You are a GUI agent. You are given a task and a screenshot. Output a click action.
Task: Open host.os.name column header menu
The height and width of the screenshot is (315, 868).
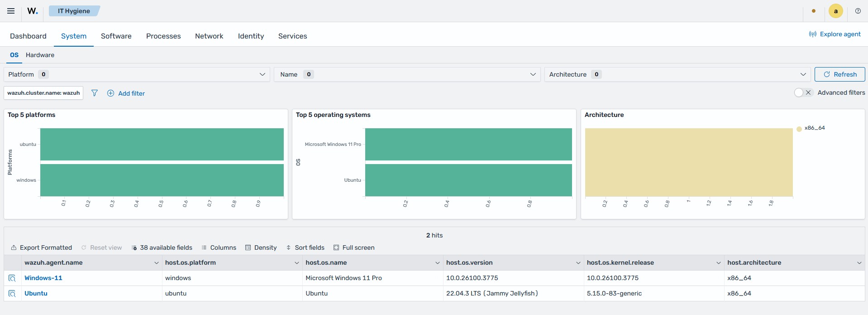437,263
